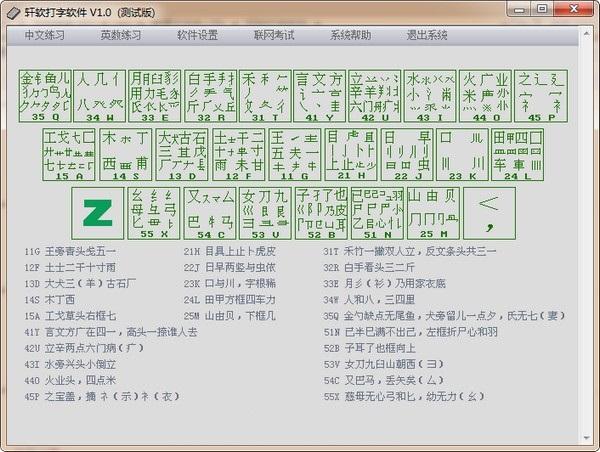Viewport: 600px width, 452px height.
Task: Click the 25 M key tile
Action: 433,213
